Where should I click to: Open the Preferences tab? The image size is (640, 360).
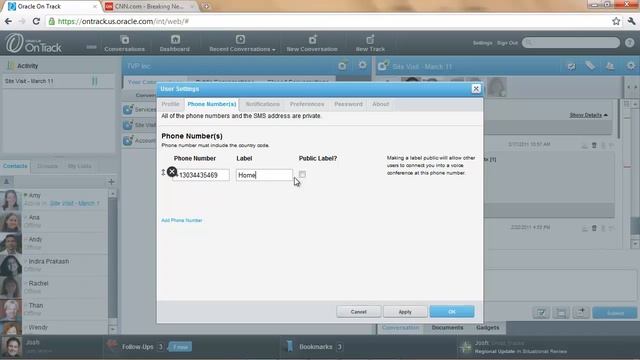(x=307, y=104)
